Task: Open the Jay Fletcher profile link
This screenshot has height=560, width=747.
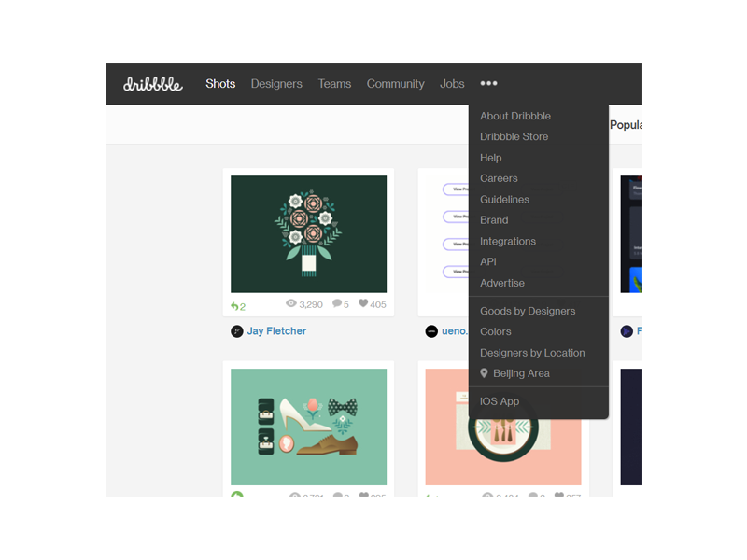Action: click(276, 331)
